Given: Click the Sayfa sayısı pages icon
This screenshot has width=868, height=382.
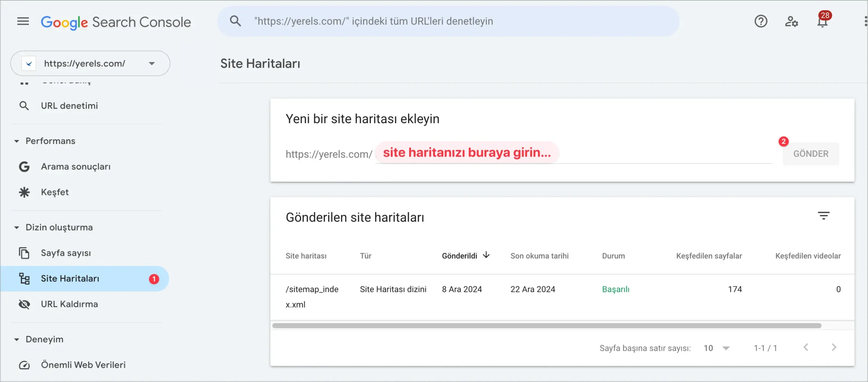Looking at the screenshot, I should coord(24,253).
